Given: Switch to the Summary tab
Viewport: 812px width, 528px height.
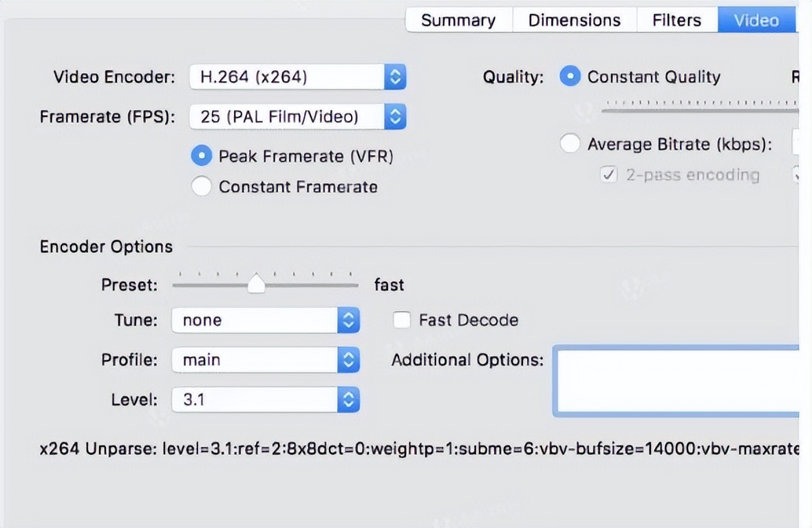Looking at the screenshot, I should 458,20.
